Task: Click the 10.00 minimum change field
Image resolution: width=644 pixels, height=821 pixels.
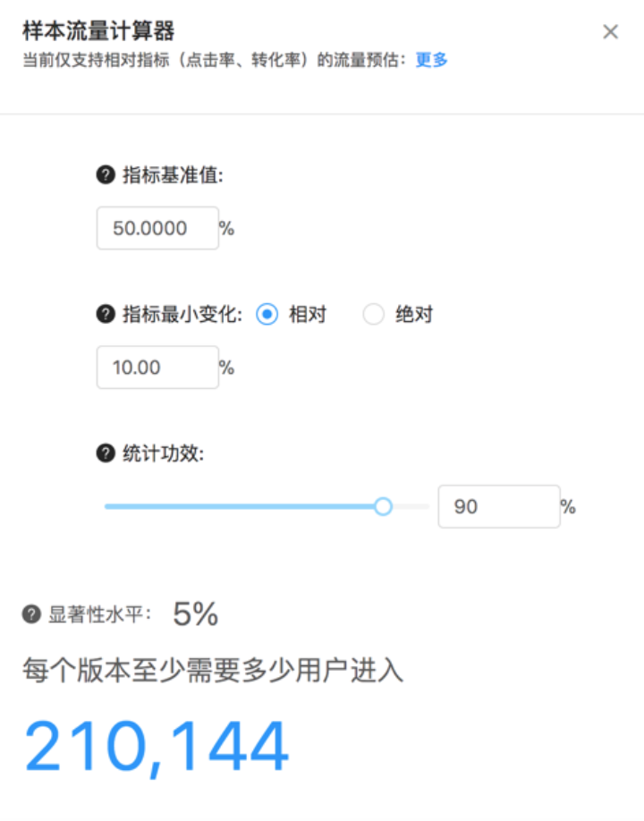Action: click(x=157, y=367)
